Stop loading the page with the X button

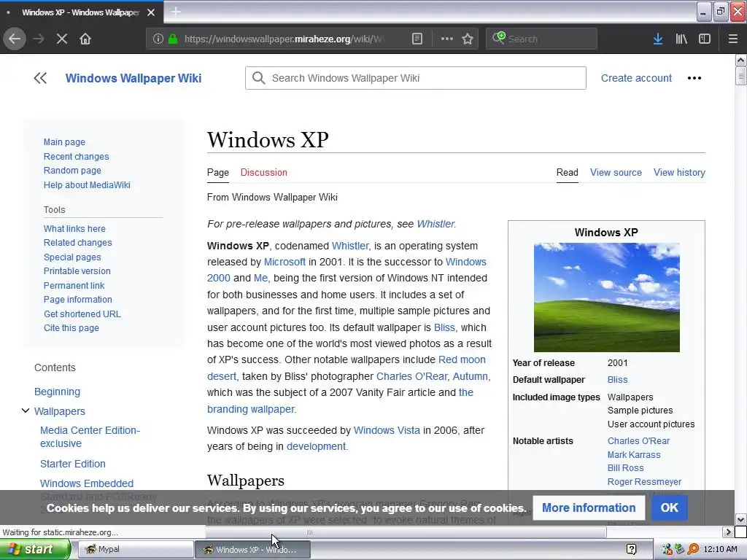[x=62, y=39]
